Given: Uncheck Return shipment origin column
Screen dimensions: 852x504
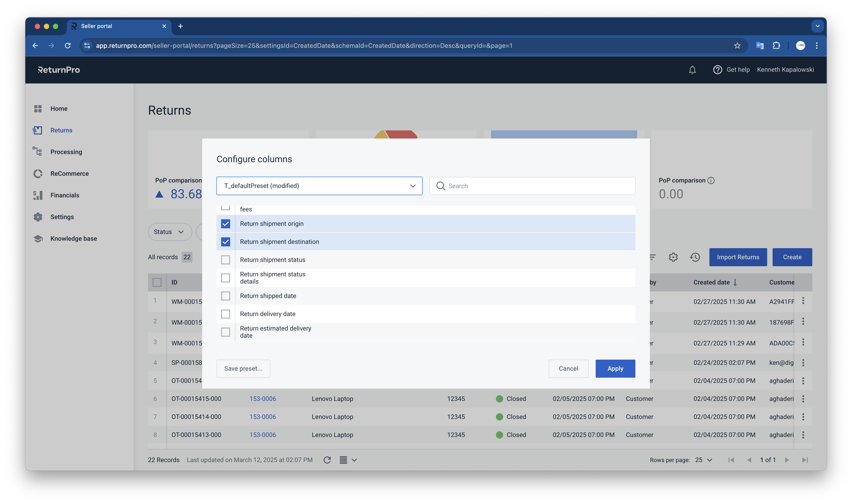Looking at the screenshot, I should [x=225, y=224].
